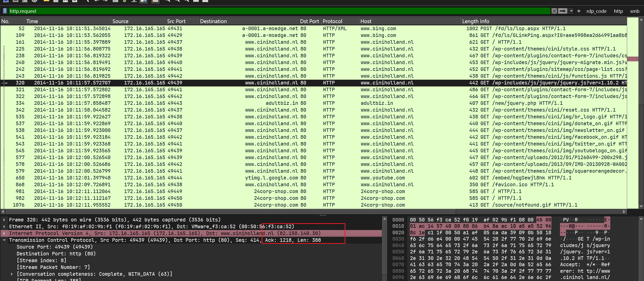Sort by the Dst Port column header
644x281 pixels.
pos(309,21)
